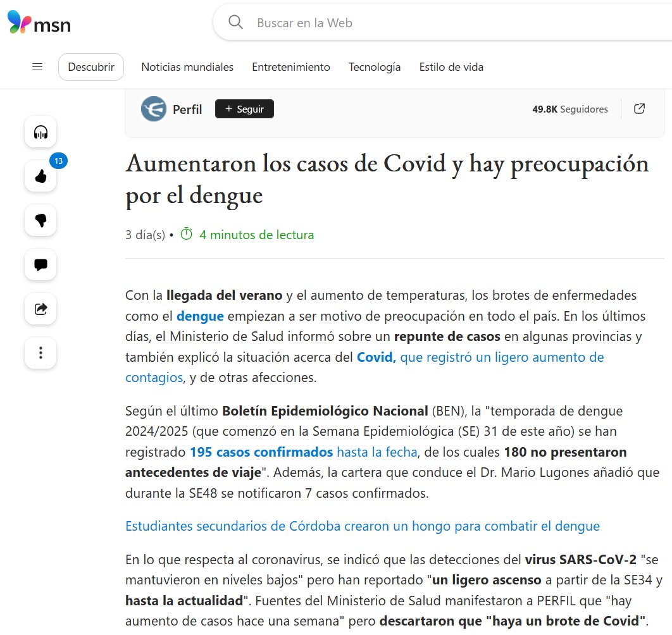Follow the 195 casos confirmados link

pos(261,452)
